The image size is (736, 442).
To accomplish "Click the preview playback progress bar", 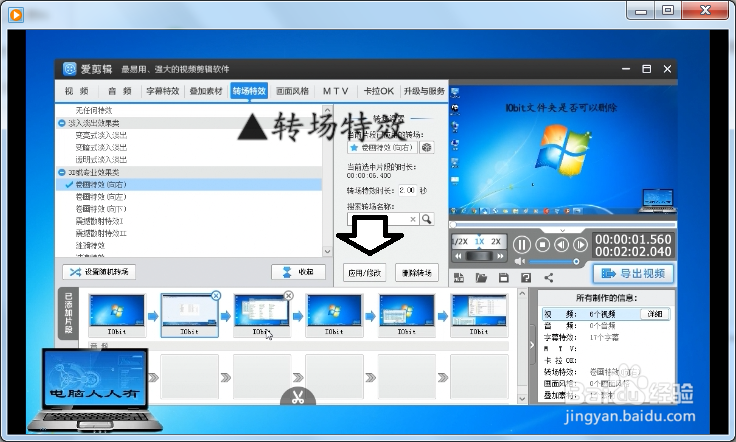I will [x=563, y=224].
